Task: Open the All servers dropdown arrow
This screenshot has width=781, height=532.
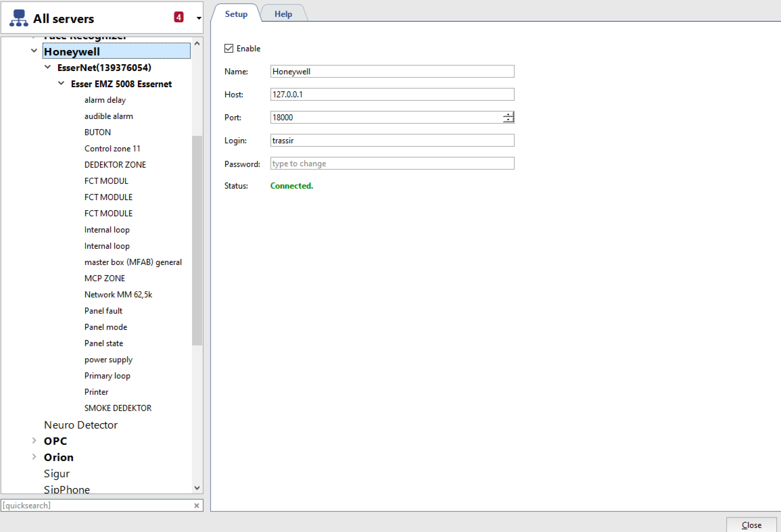Action: 199,18
